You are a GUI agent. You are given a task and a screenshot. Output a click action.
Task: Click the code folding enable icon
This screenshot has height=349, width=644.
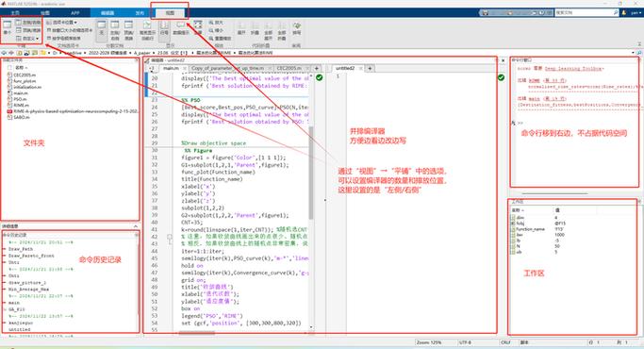[241, 28]
